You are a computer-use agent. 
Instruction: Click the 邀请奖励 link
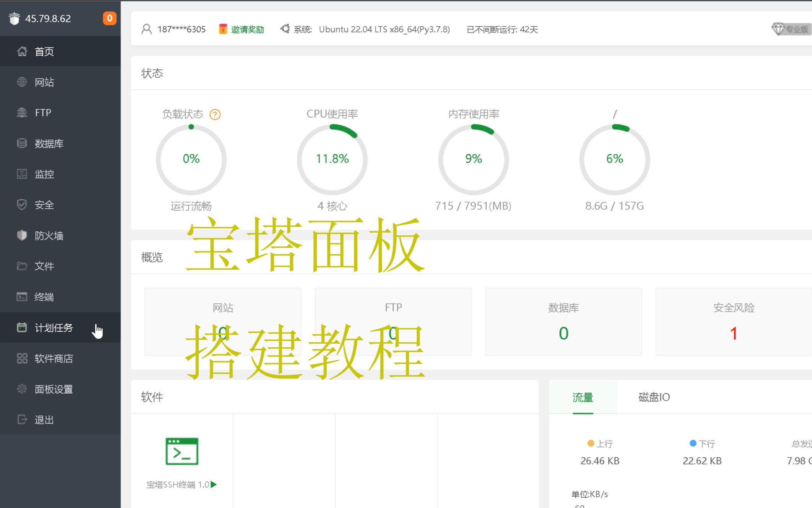(x=247, y=29)
